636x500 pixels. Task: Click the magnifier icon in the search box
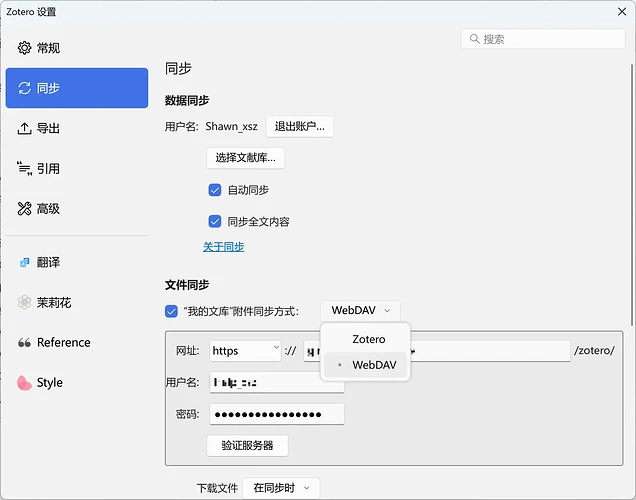tap(474, 39)
